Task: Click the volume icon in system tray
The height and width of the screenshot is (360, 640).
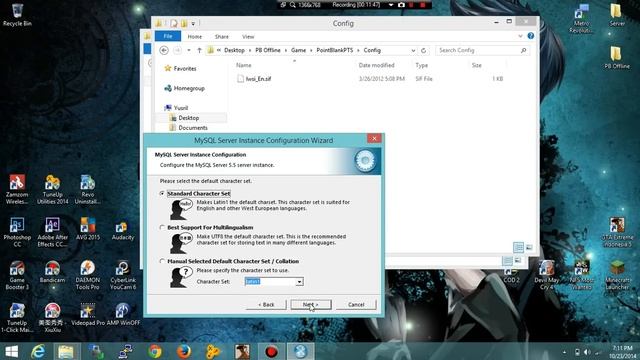Action: [x=587, y=352]
